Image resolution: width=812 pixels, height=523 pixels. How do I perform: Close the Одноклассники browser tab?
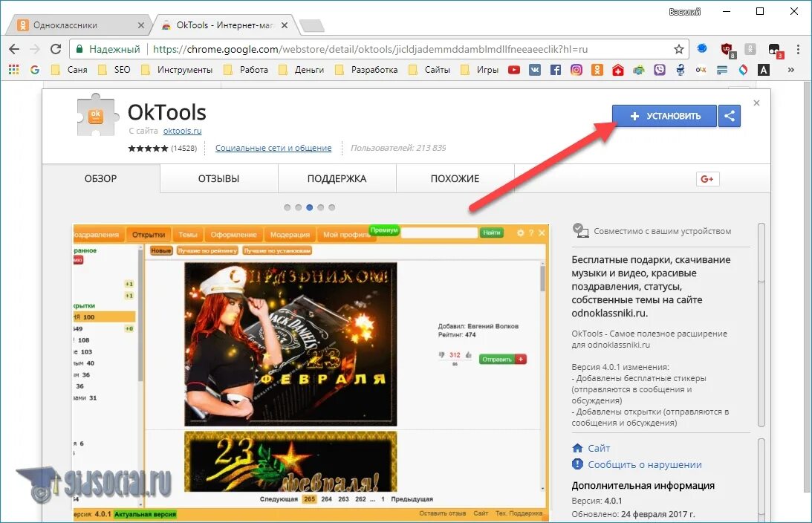[x=141, y=25]
